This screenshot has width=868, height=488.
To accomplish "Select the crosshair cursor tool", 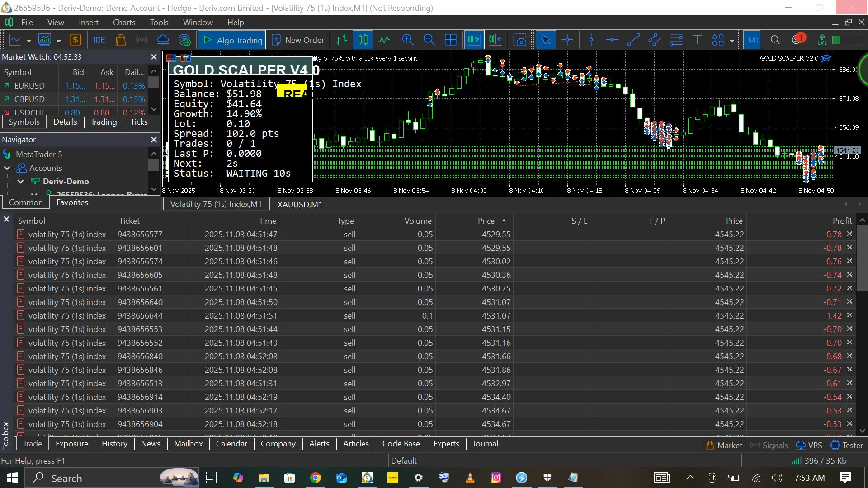I will 567,40.
